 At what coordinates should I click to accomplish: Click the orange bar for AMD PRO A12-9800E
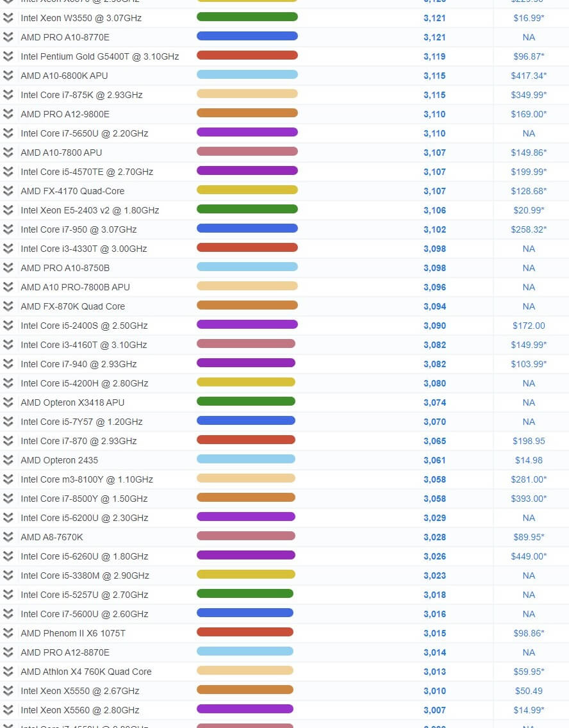pyautogui.click(x=247, y=113)
